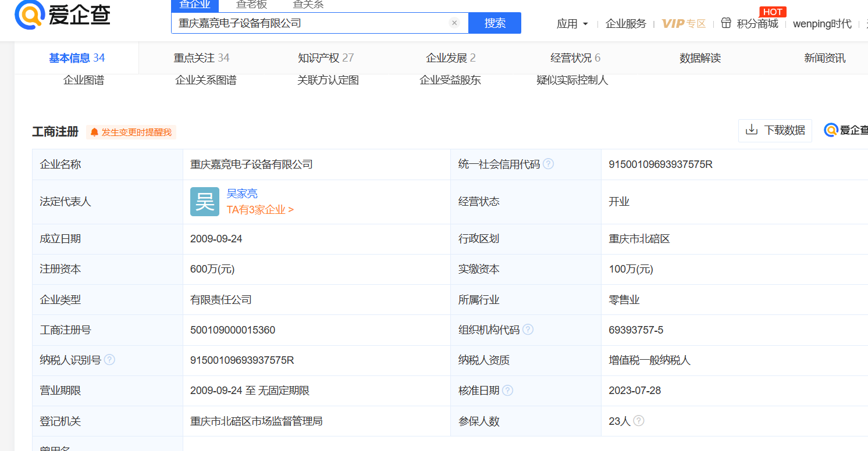Screen dimensions: 868x451
Task: Click the 工商注册 section heading
Action: pyautogui.click(x=55, y=132)
